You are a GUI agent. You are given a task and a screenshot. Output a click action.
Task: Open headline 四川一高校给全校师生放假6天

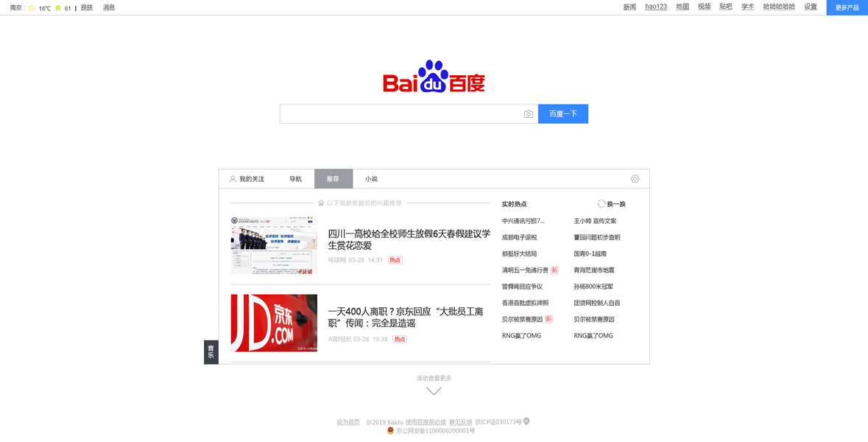tap(409, 239)
